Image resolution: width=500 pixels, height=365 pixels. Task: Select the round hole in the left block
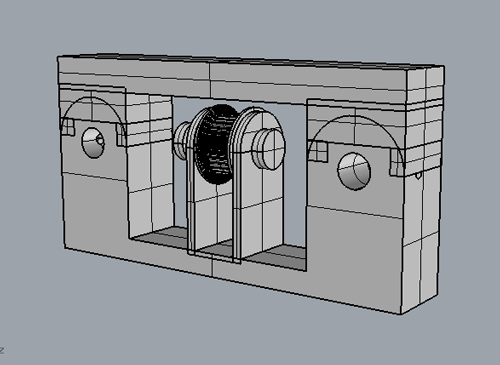tap(93, 143)
